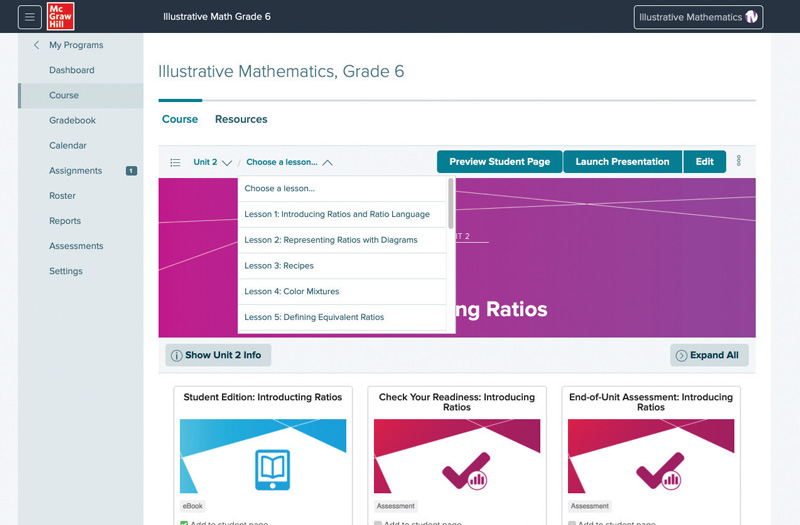This screenshot has width=800, height=525.
Task: Open the Unit 2 dropdown
Action: tap(212, 162)
